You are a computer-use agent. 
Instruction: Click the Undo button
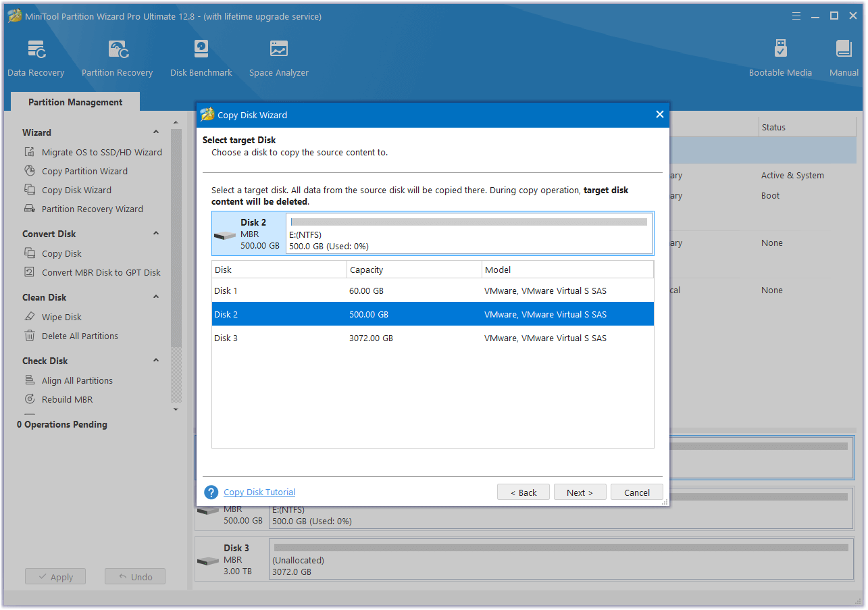135,577
